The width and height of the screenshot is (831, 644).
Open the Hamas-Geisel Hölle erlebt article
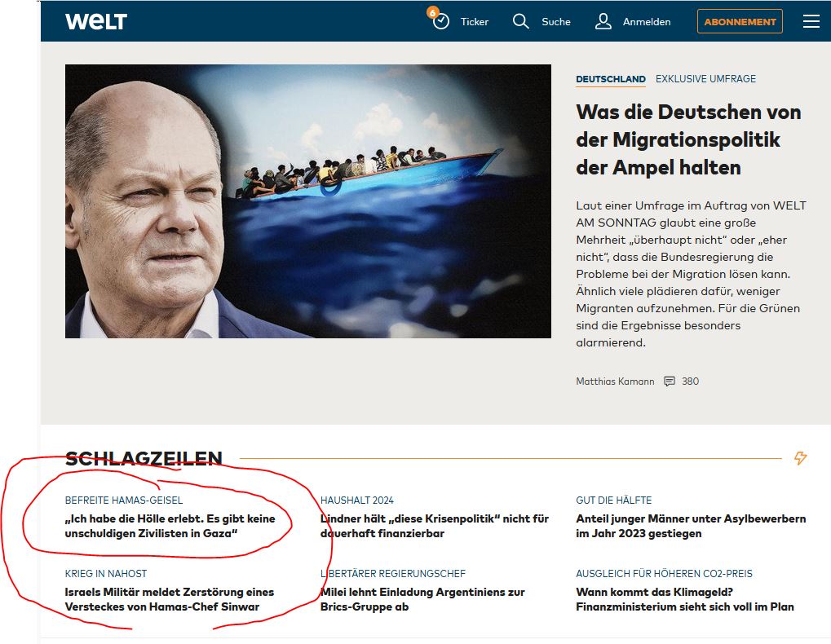click(170, 526)
